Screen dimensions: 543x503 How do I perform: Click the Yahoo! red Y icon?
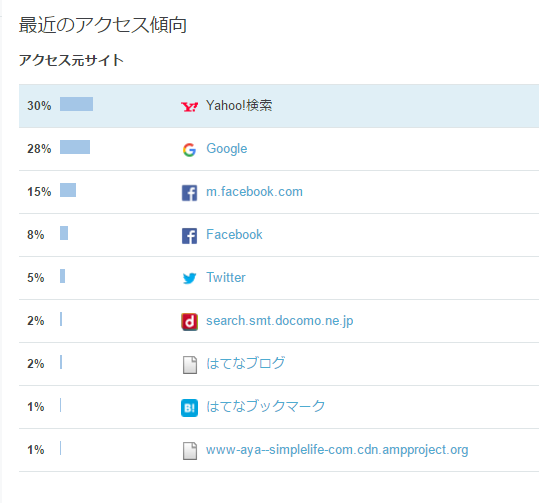189,106
